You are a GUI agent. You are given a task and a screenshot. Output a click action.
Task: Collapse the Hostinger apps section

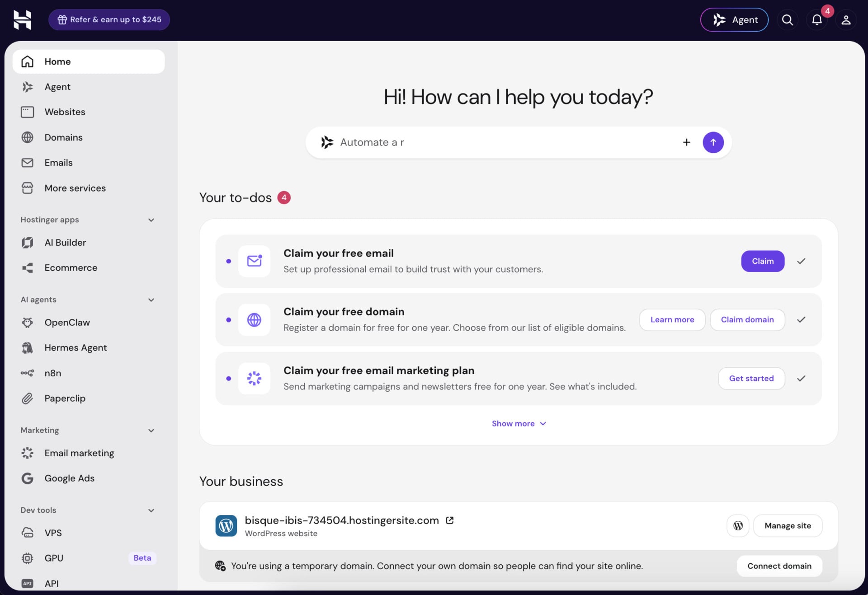(151, 220)
